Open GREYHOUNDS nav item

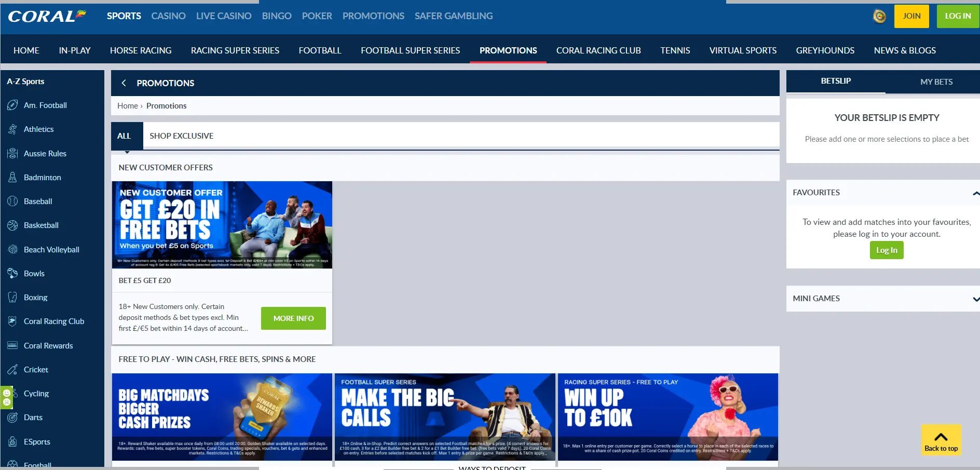(825, 50)
